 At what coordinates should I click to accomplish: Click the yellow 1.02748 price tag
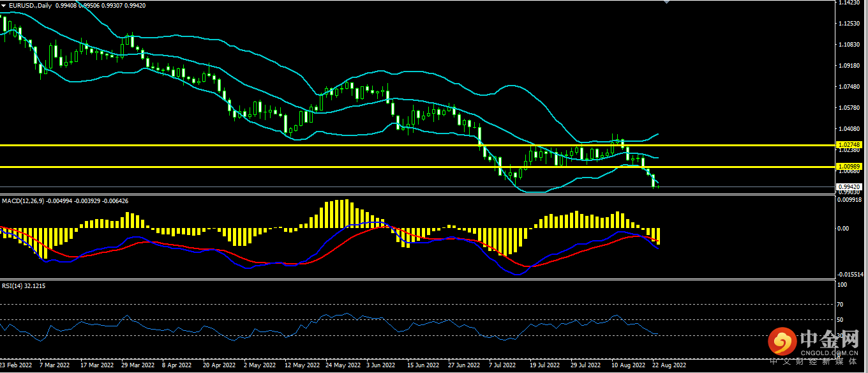click(849, 145)
